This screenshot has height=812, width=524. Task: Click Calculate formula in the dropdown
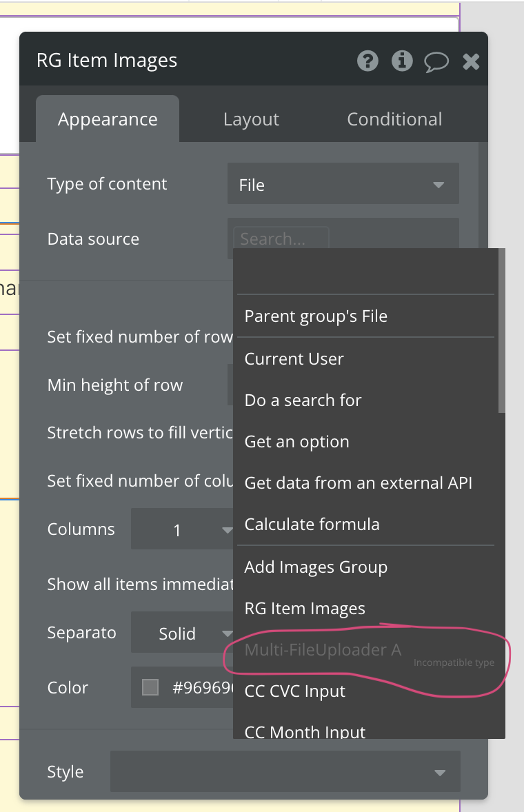click(312, 525)
